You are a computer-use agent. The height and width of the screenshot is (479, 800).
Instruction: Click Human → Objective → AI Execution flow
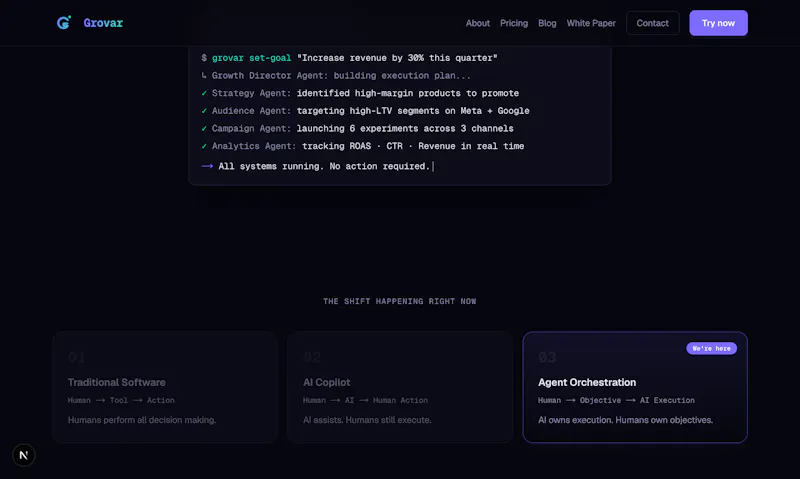[x=616, y=400]
